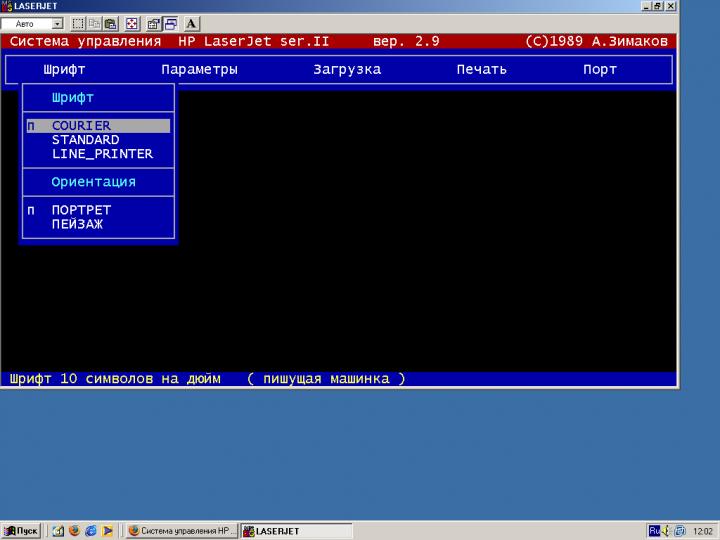Screen dimensions: 720x540
Task: Click the Mark selection toolbar icon
Action: [x=78, y=23]
